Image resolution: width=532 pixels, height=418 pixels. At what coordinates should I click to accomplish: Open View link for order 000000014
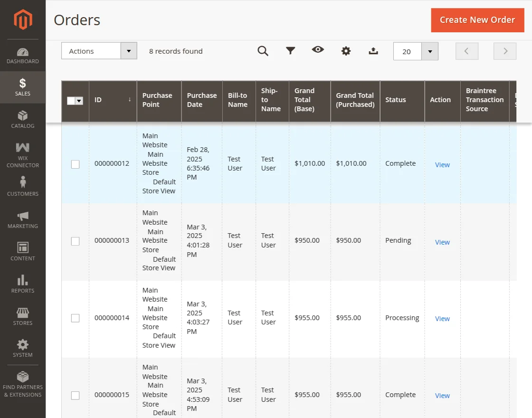tap(442, 318)
